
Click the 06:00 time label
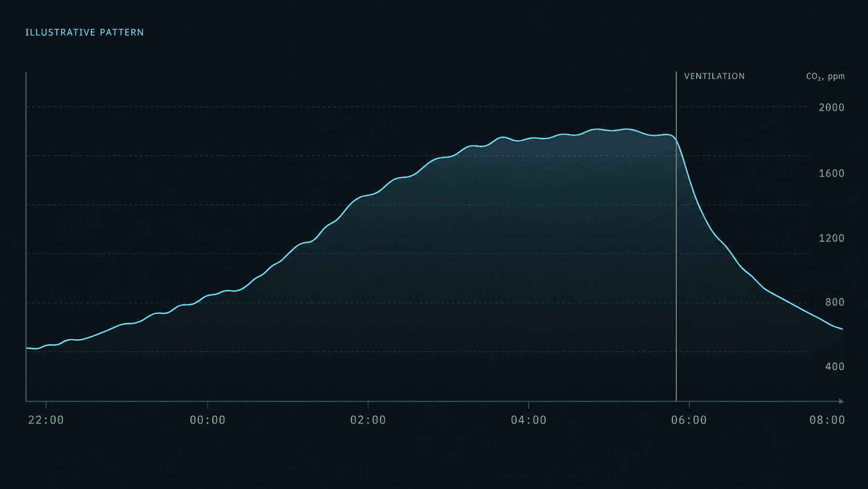pyautogui.click(x=689, y=420)
